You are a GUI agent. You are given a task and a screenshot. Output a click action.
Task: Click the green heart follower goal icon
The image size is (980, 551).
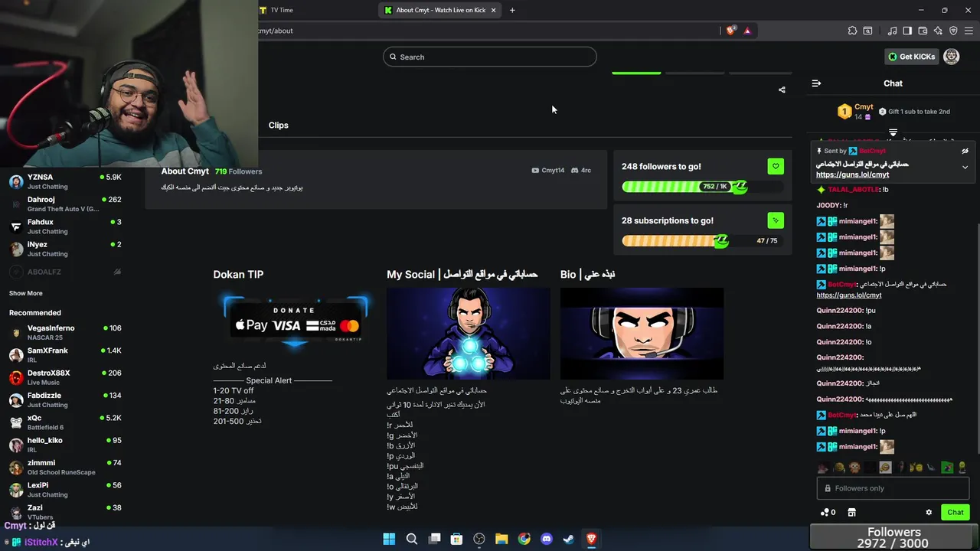click(776, 166)
